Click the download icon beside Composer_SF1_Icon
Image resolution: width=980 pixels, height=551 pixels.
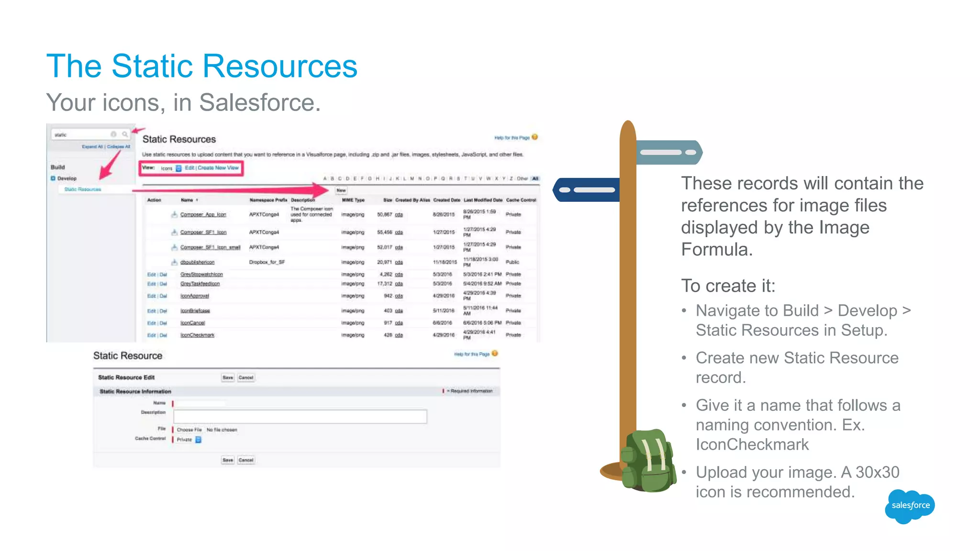tap(174, 232)
